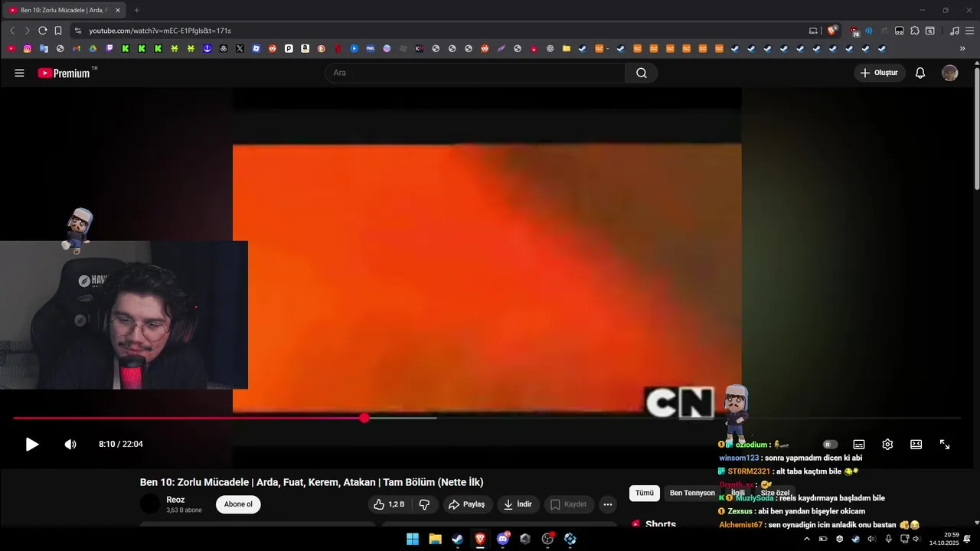Open the Twitch bookmark

pos(109,48)
